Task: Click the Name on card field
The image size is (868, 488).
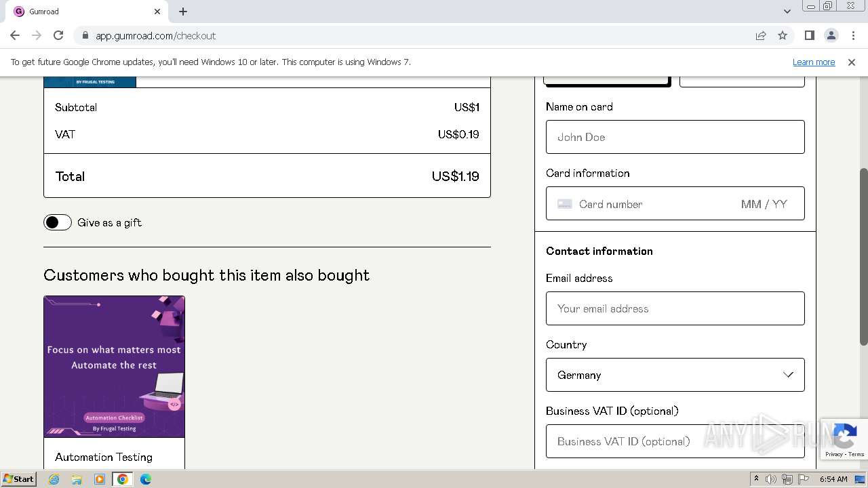Action: coord(675,137)
